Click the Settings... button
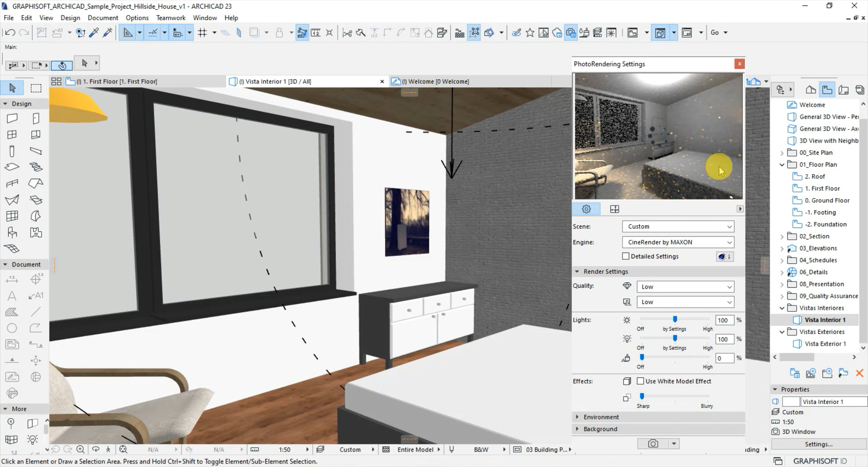The height and width of the screenshot is (467, 868). [818, 444]
